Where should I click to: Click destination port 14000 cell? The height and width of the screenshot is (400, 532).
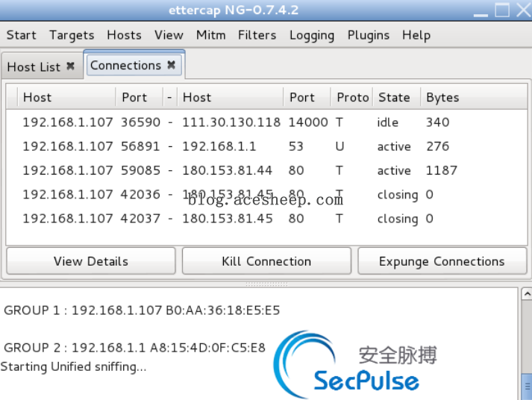pyautogui.click(x=308, y=122)
